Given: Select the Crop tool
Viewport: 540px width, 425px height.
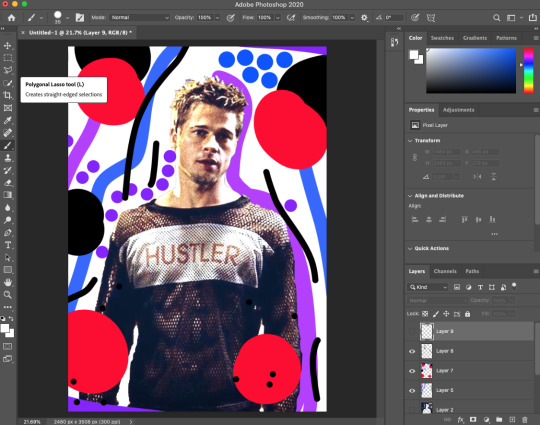Looking at the screenshot, I should 8,95.
